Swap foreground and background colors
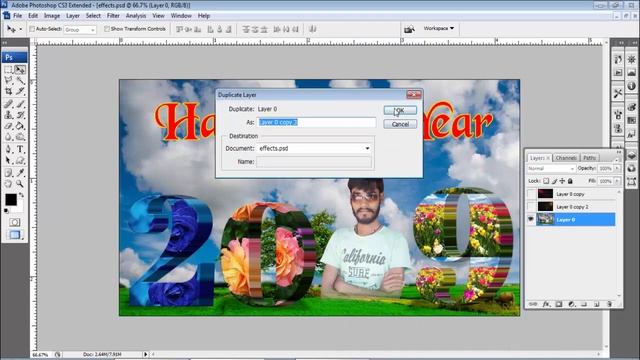Image resolution: width=640 pixels, height=360 pixels. pyautogui.click(x=21, y=196)
